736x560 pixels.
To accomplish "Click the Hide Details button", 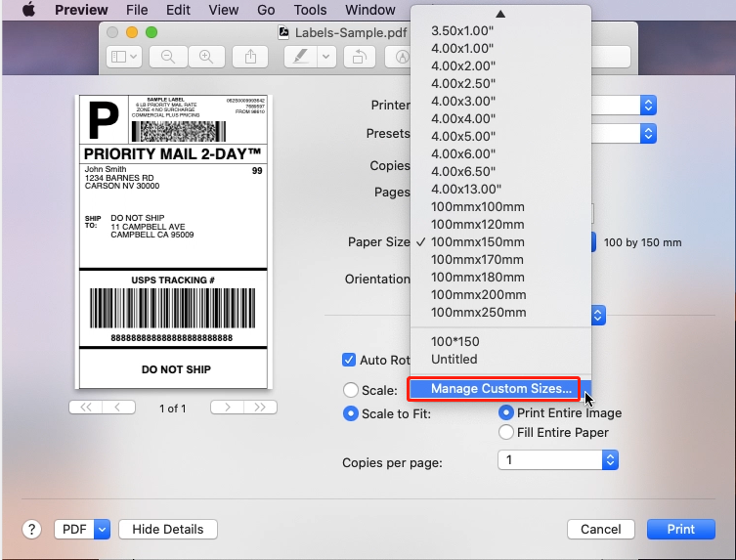I will pos(168,530).
